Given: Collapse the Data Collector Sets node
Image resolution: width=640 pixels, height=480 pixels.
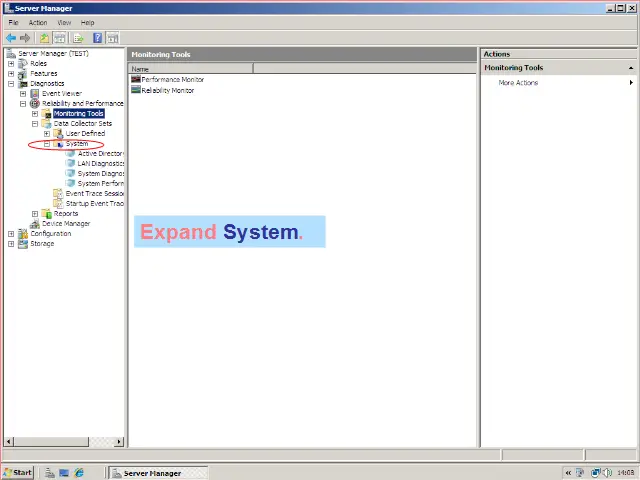Looking at the screenshot, I should point(35,124).
